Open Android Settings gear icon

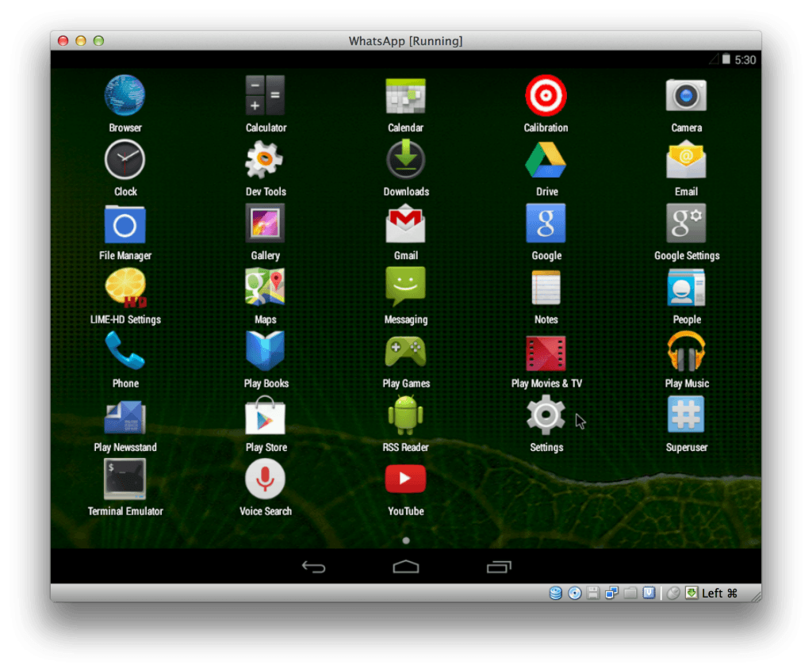pyautogui.click(x=546, y=416)
